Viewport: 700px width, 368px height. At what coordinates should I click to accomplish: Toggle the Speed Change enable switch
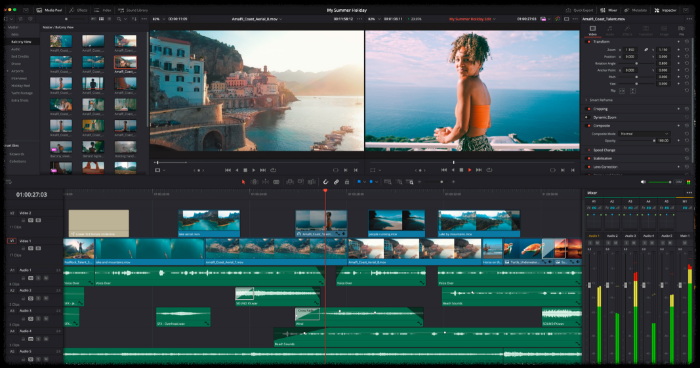588,150
